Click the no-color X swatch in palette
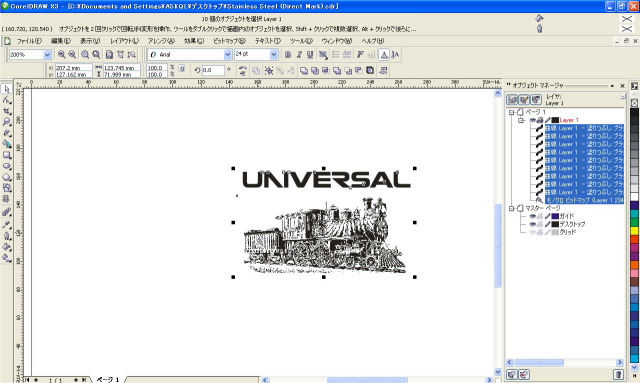The image size is (640, 383). pyautogui.click(x=634, y=103)
